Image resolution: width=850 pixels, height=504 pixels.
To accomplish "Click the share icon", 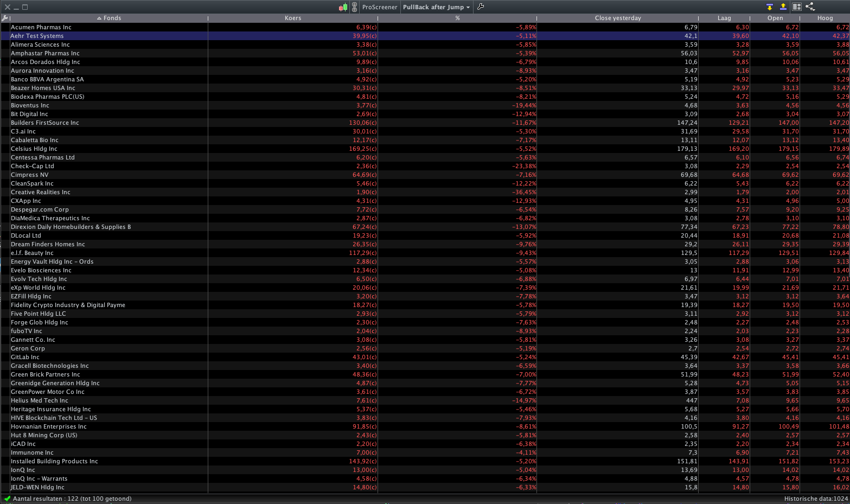I will pyautogui.click(x=810, y=7).
